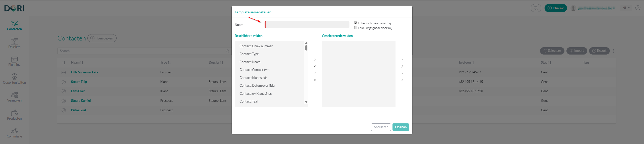Click the user avatar icon

573,8
